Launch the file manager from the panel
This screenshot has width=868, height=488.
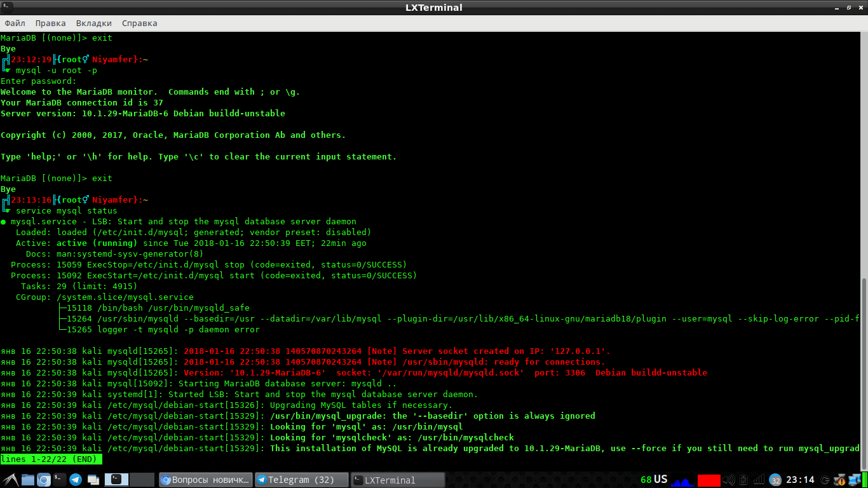(x=28, y=480)
